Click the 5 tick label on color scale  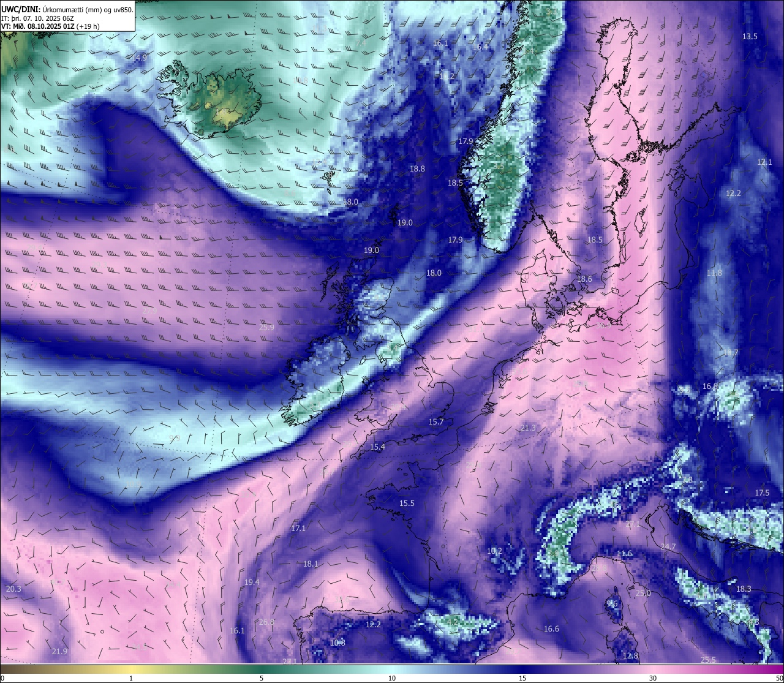point(262,678)
